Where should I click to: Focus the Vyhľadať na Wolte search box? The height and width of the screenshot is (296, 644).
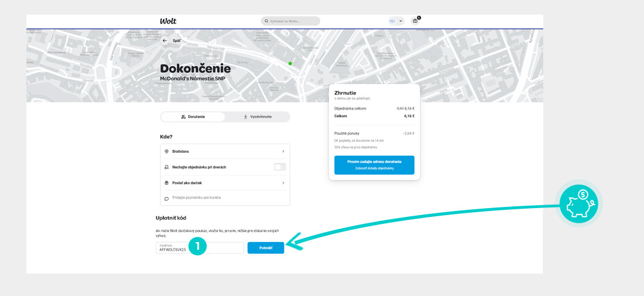click(290, 21)
